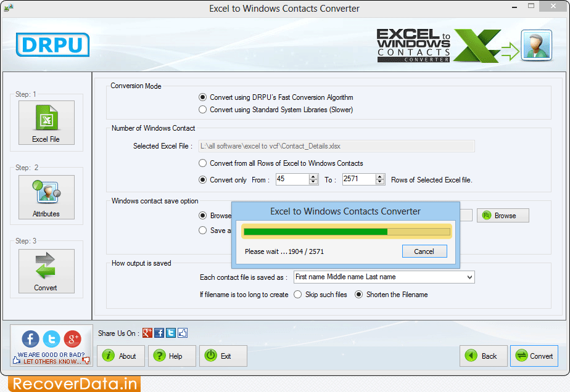This screenshot has height=392, width=570.
Task: Decrease the To row value
Action: coord(380,182)
